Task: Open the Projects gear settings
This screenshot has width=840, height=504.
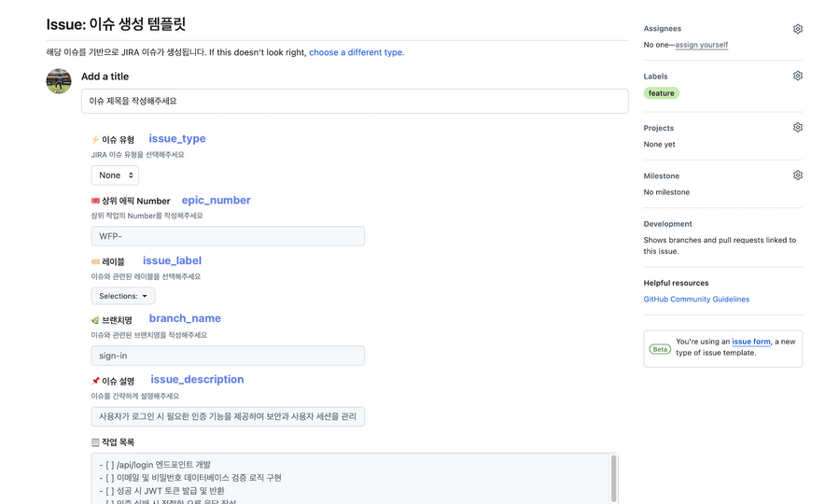Action: 798,128
